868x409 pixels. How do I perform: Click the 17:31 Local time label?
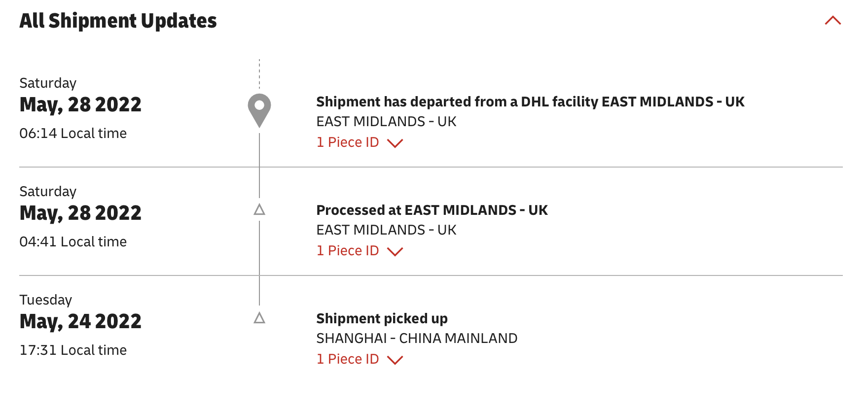[73, 350]
